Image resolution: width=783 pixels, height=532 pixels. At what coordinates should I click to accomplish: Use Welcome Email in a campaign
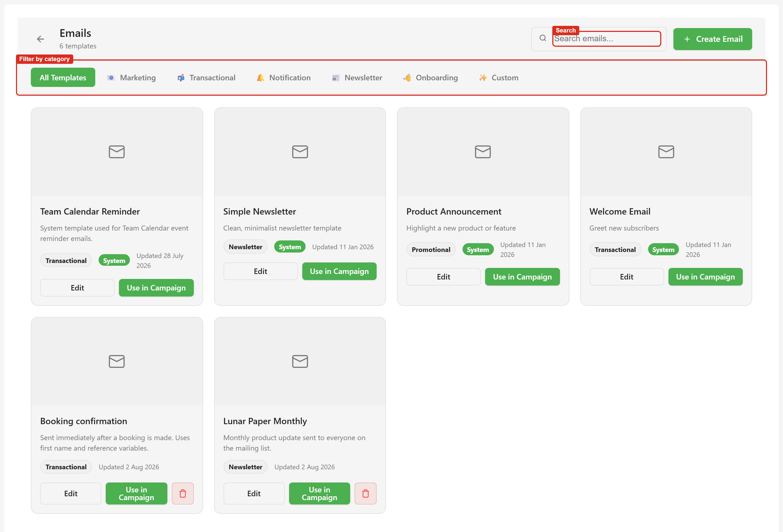pyautogui.click(x=706, y=277)
